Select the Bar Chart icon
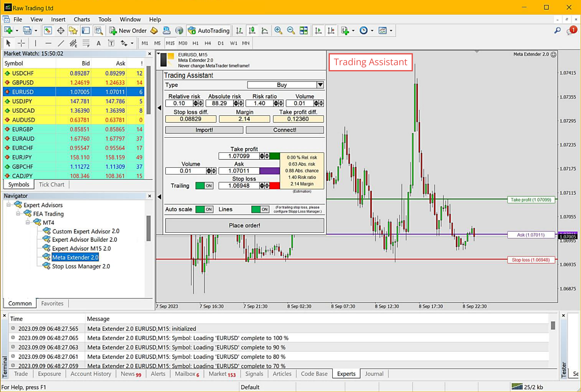 tap(239, 30)
